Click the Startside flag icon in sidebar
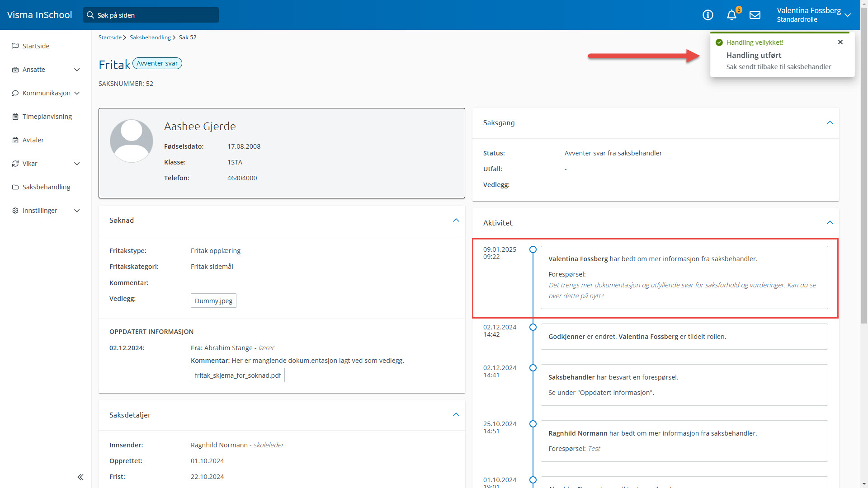868x488 pixels. click(15, 46)
